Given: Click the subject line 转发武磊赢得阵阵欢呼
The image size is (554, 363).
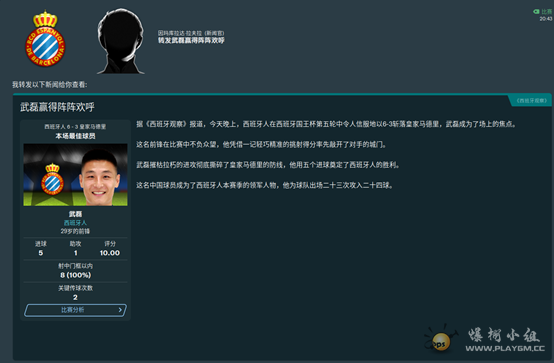Looking at the screenshot, I should coord(191,41).
